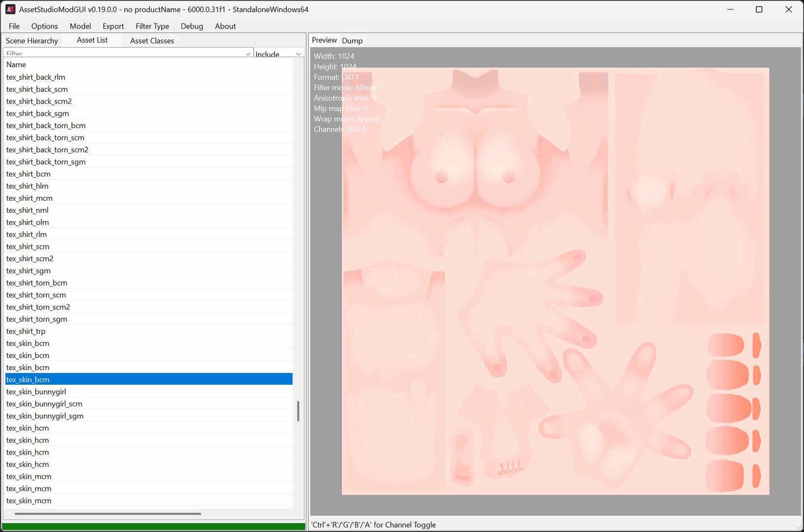The width and height of the screenshot is (804, 532).
Task: Select the tex_shirt_scm asset
Action: pos(148,246)
